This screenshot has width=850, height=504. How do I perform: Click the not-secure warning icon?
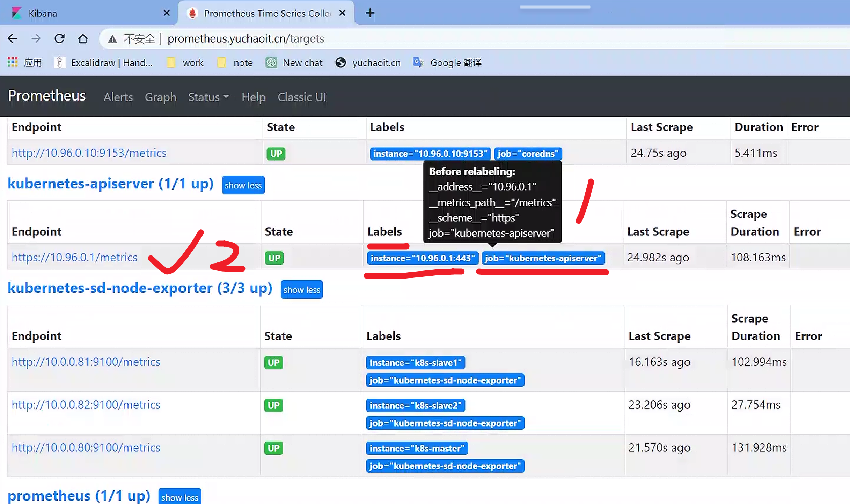112,39
